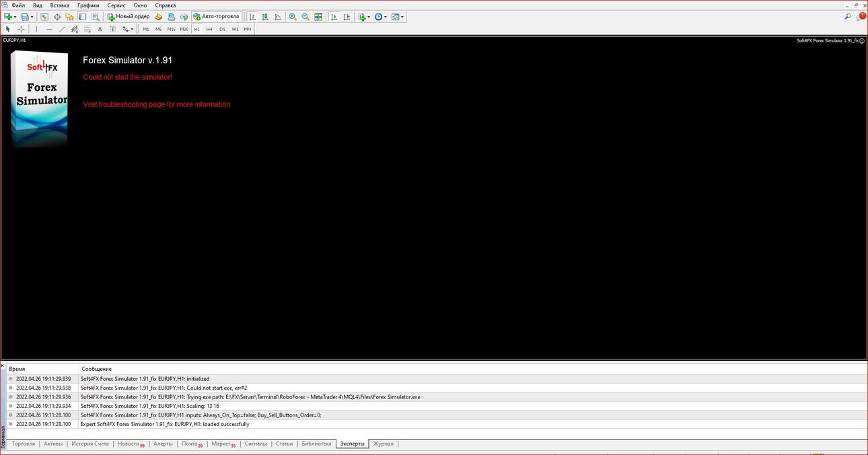The image size is (868, 455).
Task: Select the text label T tool
Action: tap(112, 29)
